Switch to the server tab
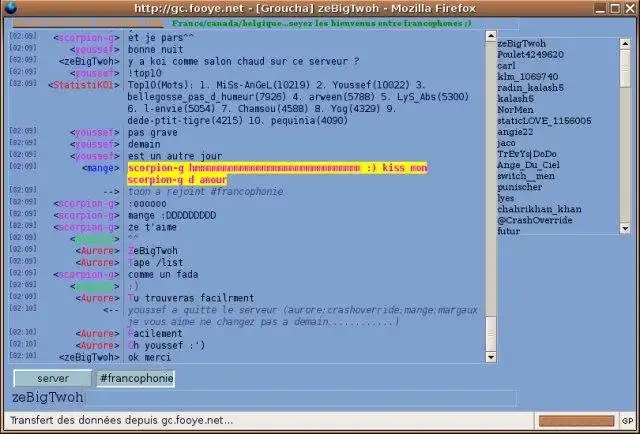This screenshot has width=640, height=434. point(53,378)
